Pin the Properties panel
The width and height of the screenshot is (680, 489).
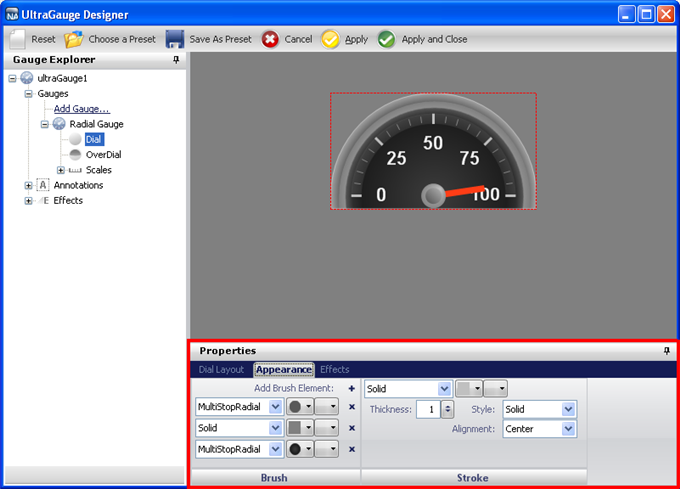click(x=667, y=351)
